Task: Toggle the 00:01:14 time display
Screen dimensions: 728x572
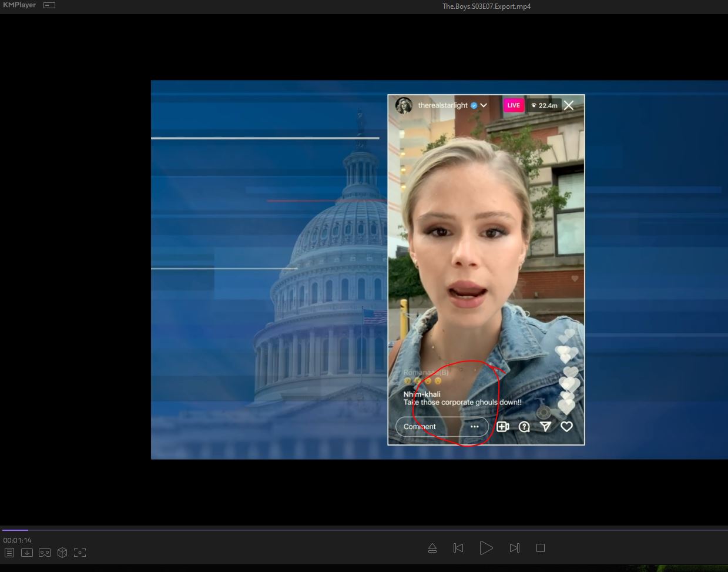Action: pyautogui.click(x=17, y=540)
